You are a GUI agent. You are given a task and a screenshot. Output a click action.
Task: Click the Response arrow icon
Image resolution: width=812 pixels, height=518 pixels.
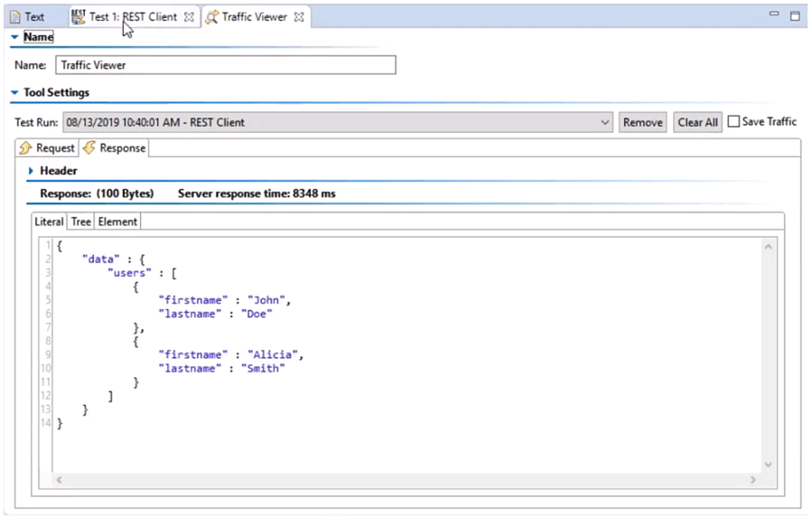click(x=89, y=147)
